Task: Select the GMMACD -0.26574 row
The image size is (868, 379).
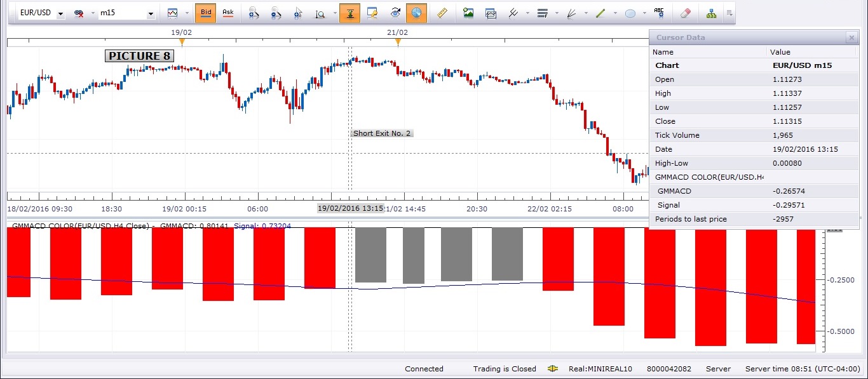Action: point(754,191)
